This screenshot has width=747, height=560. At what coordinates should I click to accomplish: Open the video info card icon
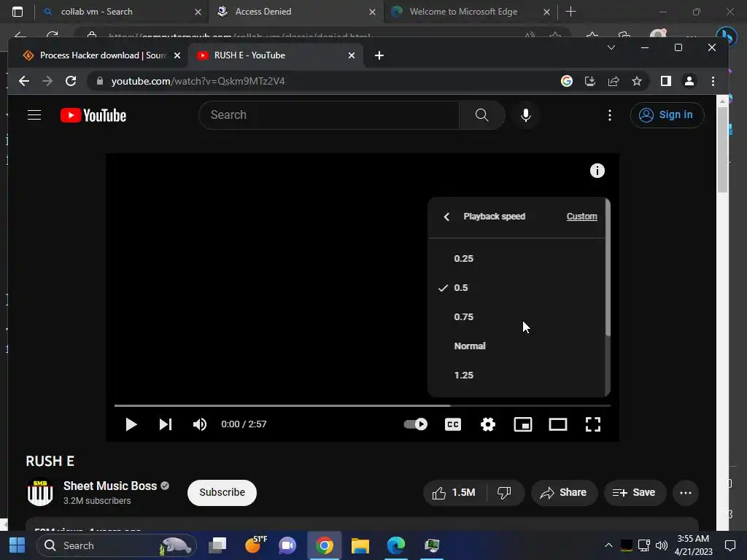pyautogui.click(x=597, y=171)
